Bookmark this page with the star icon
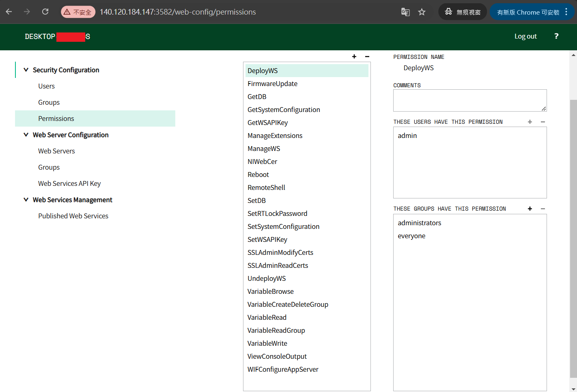The width and height of the screenshot is (577, 392). 422,12
